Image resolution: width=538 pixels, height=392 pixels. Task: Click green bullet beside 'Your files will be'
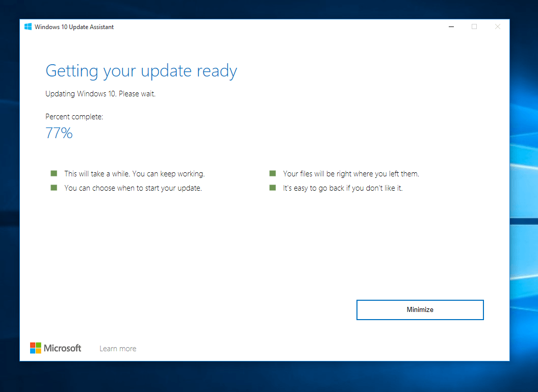pyautogui.click(x=273, y=173)
